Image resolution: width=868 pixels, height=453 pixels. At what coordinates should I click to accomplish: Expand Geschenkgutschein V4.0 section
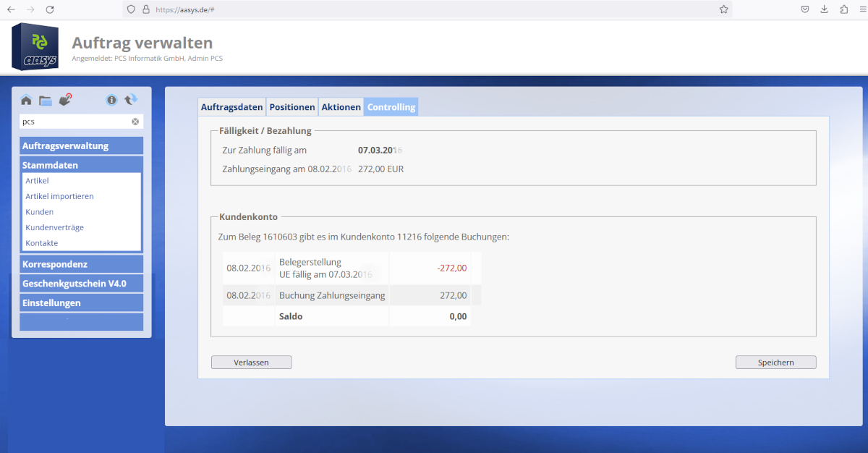click(x=81, y=283)
